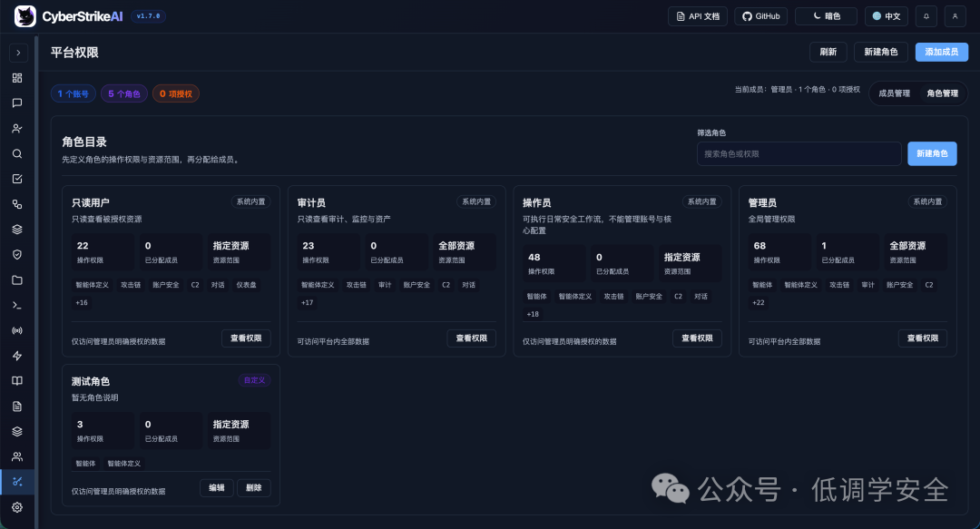The width and height of the screenshot is (980, 529).
Task: Click the 5 个角色 badge
Action: [124, 93]
